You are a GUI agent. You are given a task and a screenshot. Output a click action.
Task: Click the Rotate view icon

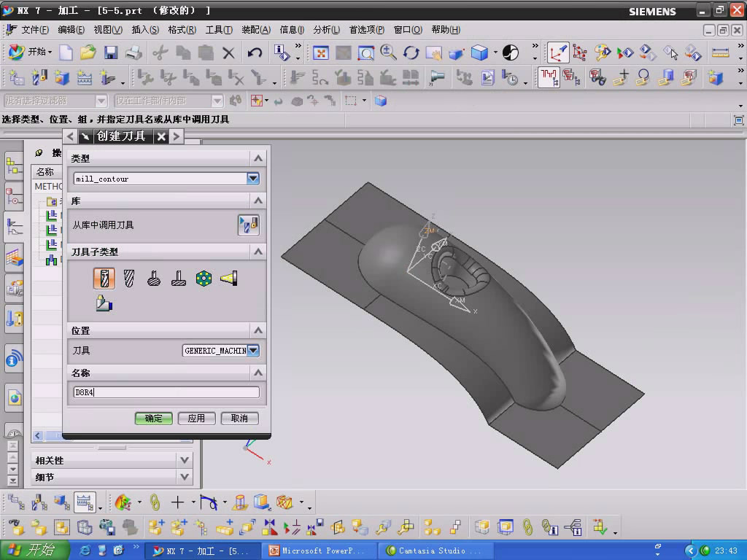411,52
